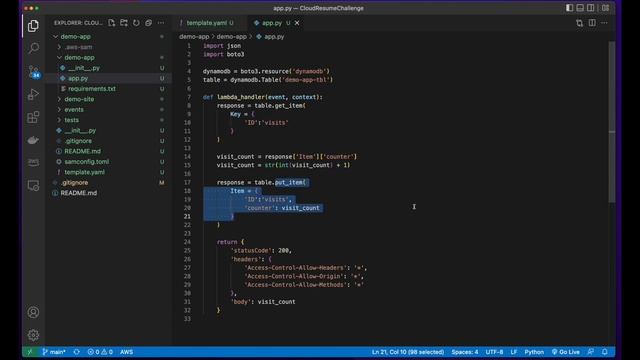The width and height of the screenshot is (640, 360).
Task: Open the Accounts menu icon
Action: coord(33,312)
